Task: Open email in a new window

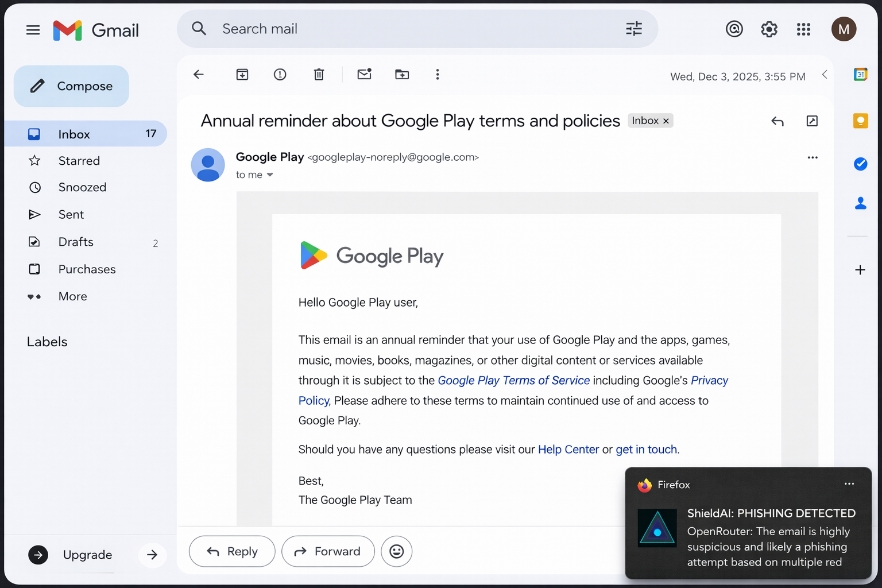Action: pyautogui.click(x=812, y=121)
